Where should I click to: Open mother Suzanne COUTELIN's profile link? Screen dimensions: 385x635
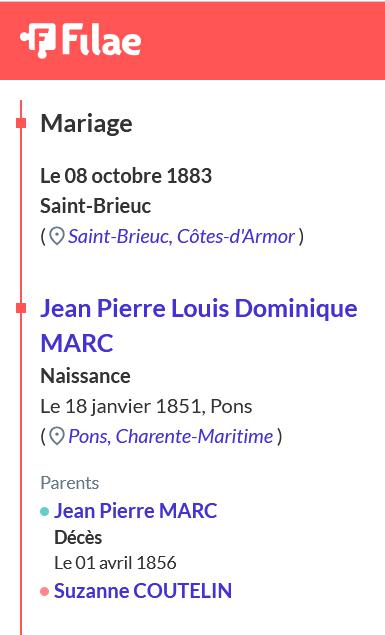(x=143, y=590)
